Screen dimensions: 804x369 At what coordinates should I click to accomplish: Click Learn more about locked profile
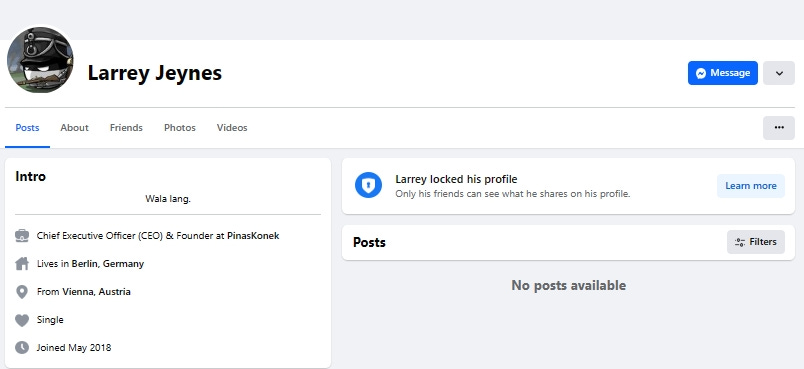751,186
